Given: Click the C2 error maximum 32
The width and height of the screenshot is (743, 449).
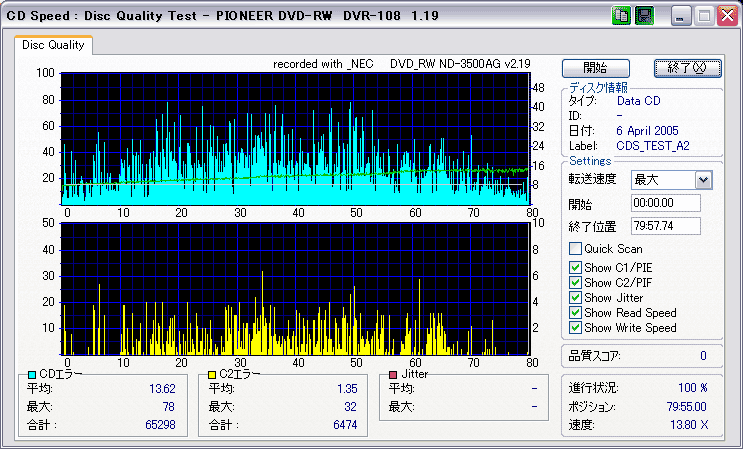Looking at the screenshot, I should tap(351, 407).
